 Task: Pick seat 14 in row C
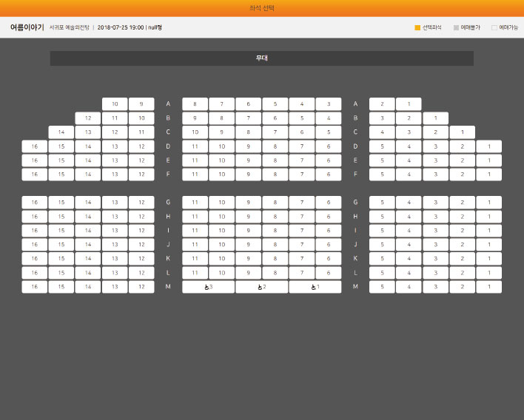point(61,132)
